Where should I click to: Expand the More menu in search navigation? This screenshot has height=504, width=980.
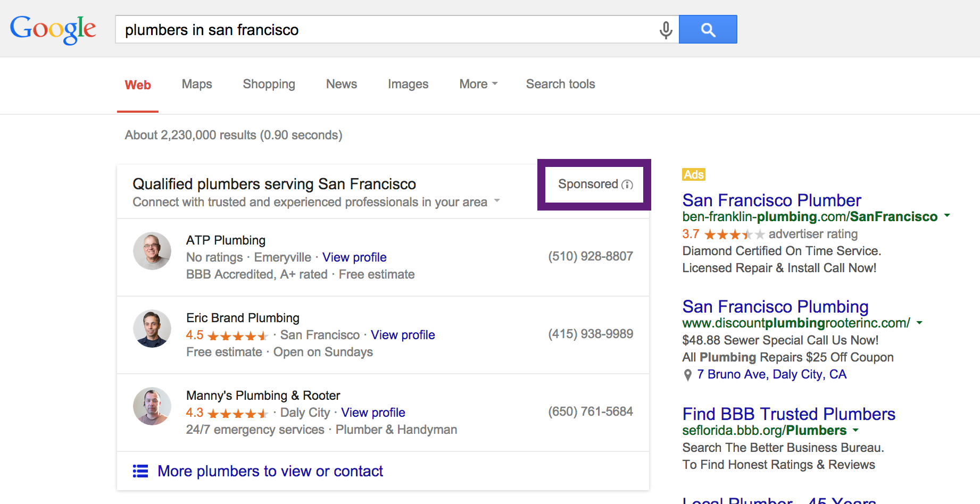click(478, 84)
